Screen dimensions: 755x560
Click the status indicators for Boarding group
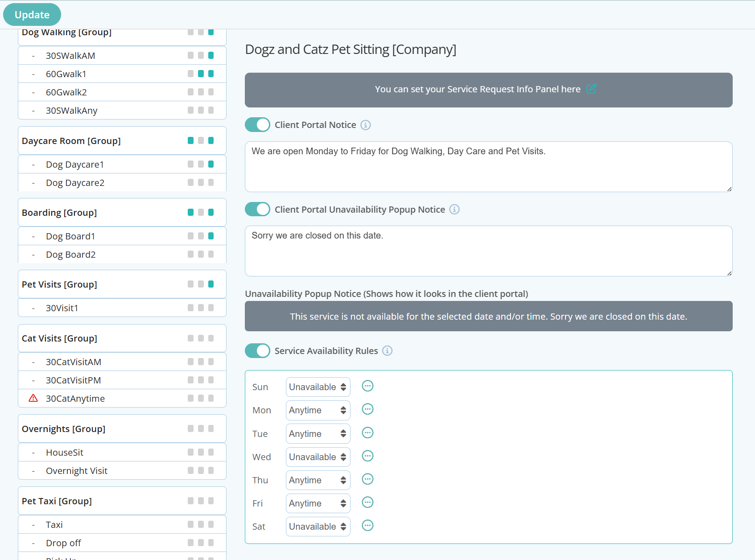[x=201, y=212]
